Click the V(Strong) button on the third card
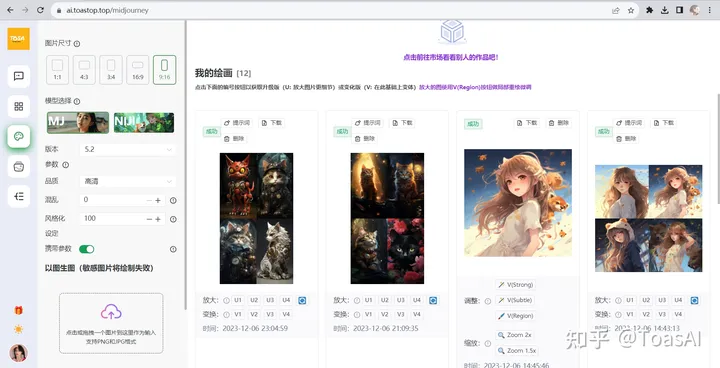Screen dimensions: 720x368 coord(516,284)
